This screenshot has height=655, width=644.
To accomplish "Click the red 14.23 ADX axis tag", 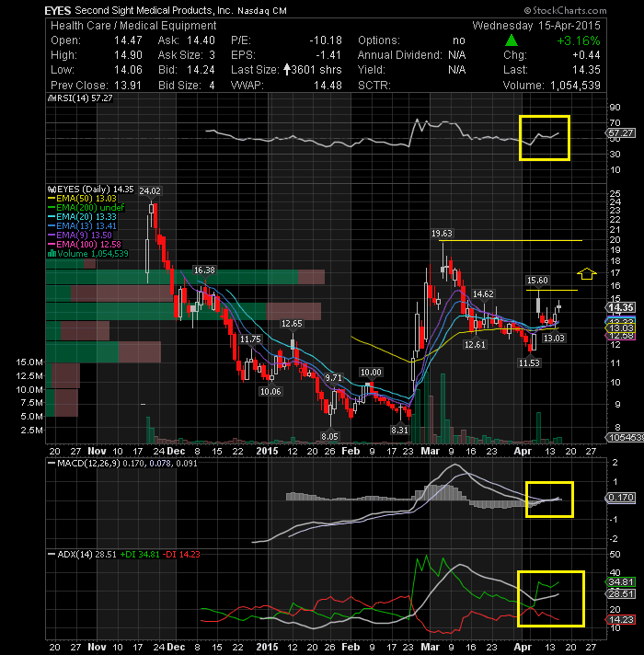I will pos(621,619).
